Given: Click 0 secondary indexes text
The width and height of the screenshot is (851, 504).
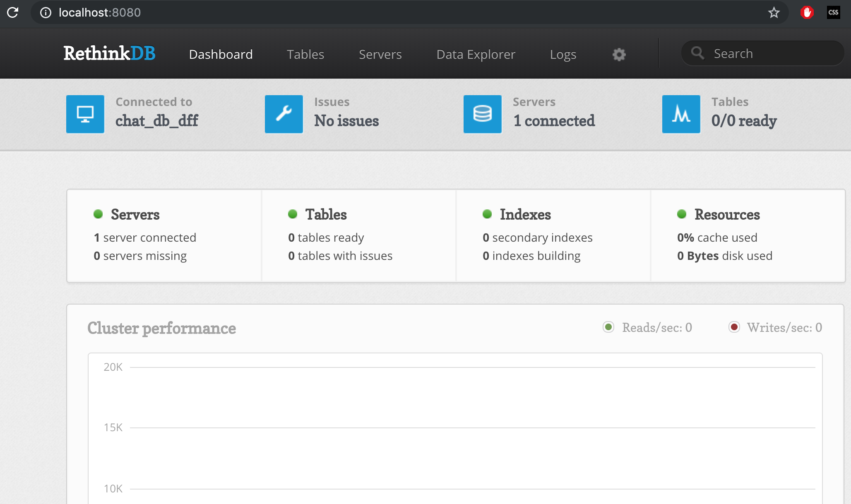Looking at the screenshot, I should click(538, 238).
